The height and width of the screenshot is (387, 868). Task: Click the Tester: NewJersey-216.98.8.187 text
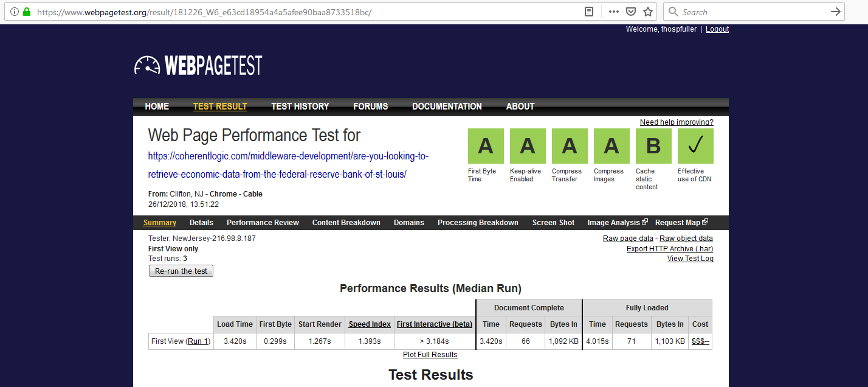pos(202,239)
